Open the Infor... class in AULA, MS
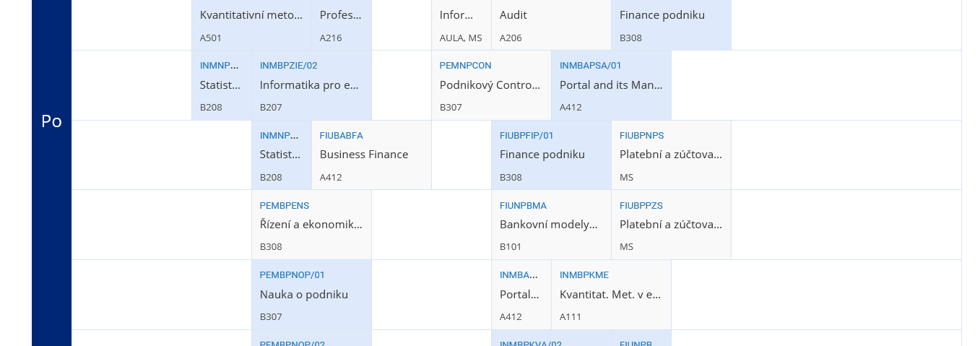 [461, 25]
